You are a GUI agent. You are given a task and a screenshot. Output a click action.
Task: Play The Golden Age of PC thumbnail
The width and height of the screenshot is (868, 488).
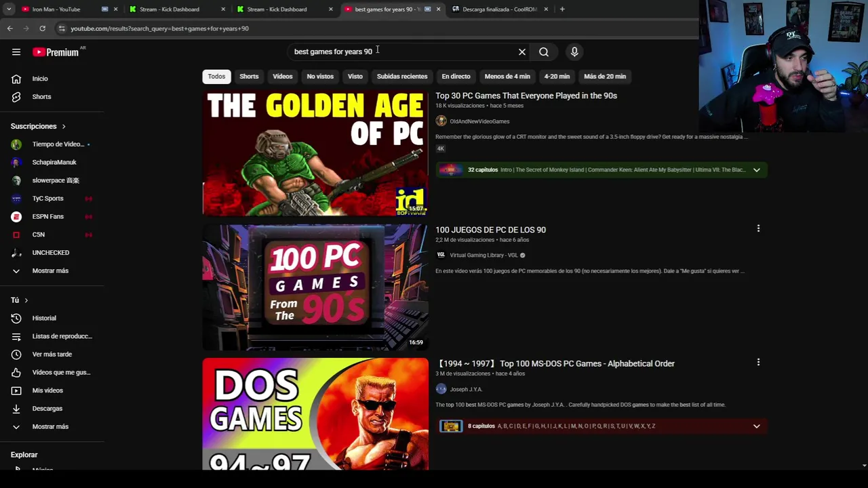point(315,154)
